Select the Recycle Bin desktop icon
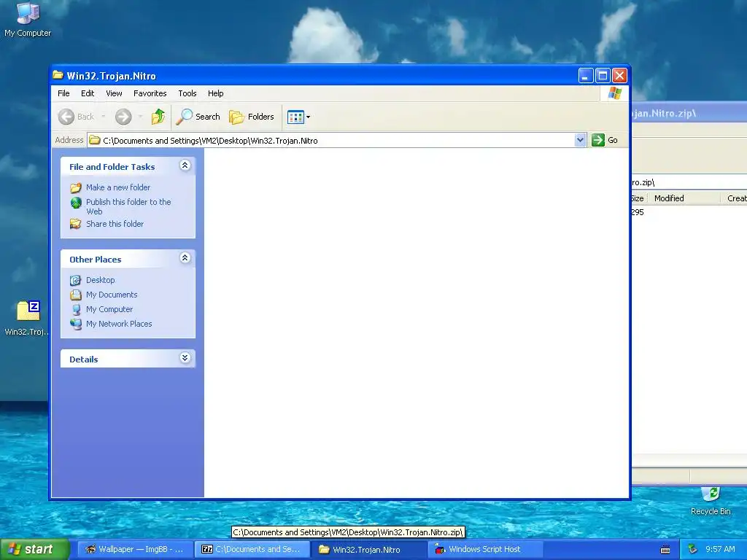Image resolution: width=747 pixels, height=560 pixels. pos(711,501)
